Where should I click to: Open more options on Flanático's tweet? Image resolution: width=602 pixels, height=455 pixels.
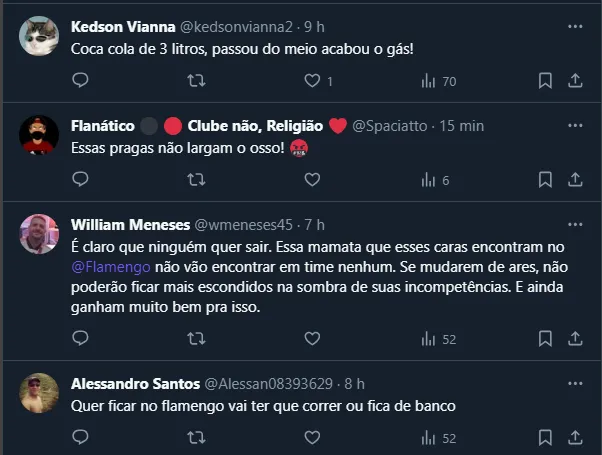tap(575, 127)
